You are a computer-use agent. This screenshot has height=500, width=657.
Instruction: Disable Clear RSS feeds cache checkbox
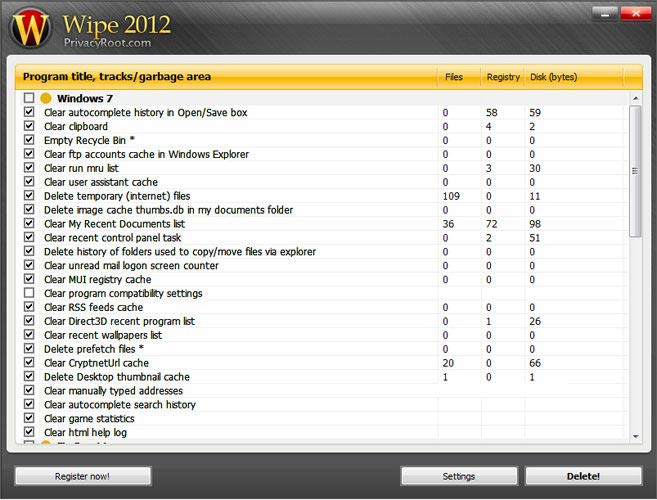[x=29, y=306]
